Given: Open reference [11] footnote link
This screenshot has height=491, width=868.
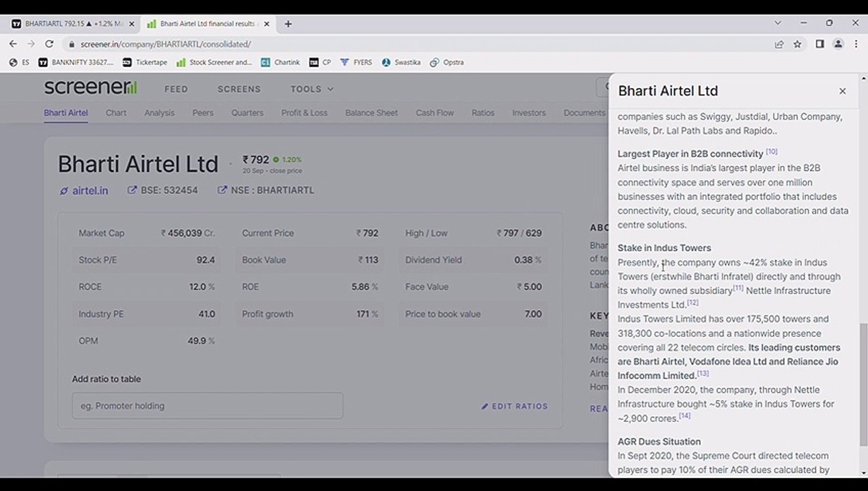Looking at the screenshot, I should [x=738, y=288].
